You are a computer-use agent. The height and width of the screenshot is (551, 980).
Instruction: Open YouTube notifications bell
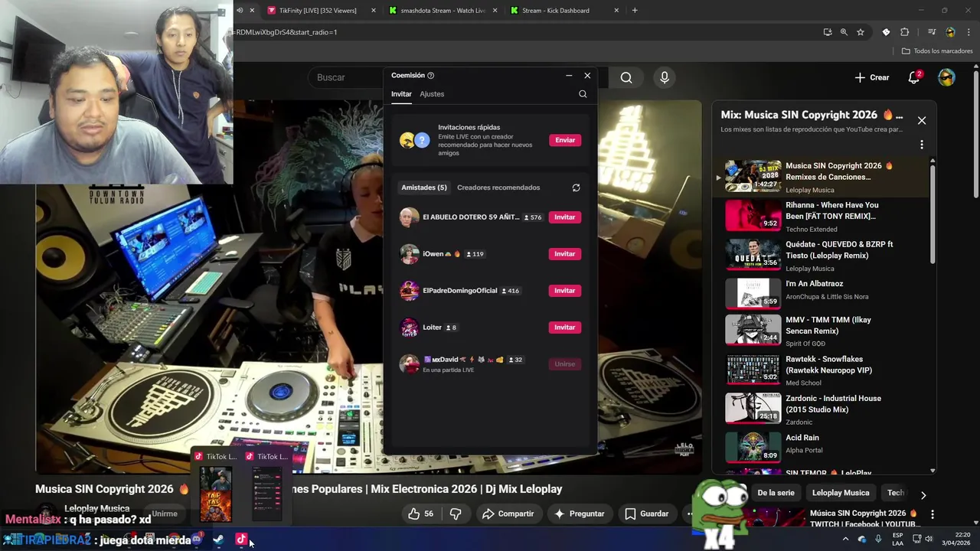coord(914,77)
